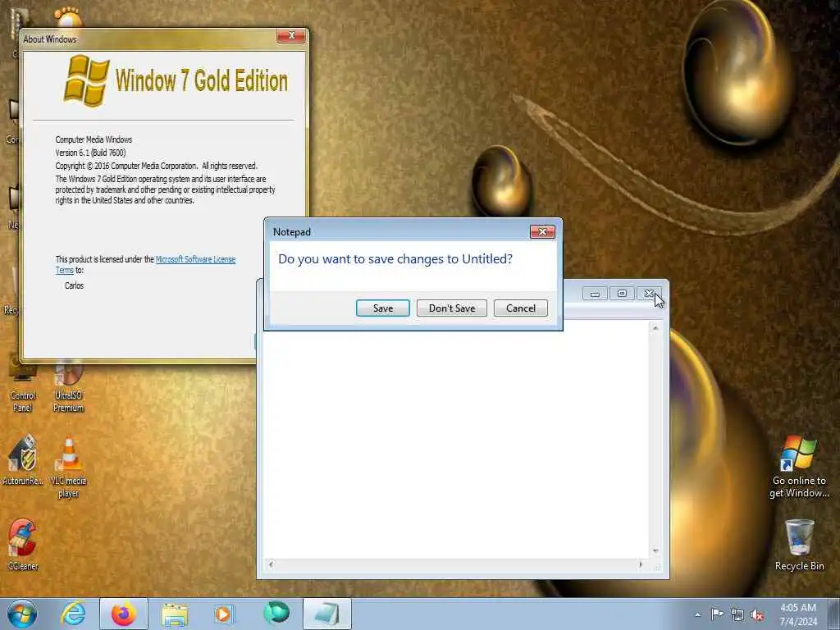Image resolution: width=840 pixels, height=630 pixels.
Task: Click Notepad horizontal scrollbar left arrow
Action: click(271, 564)
